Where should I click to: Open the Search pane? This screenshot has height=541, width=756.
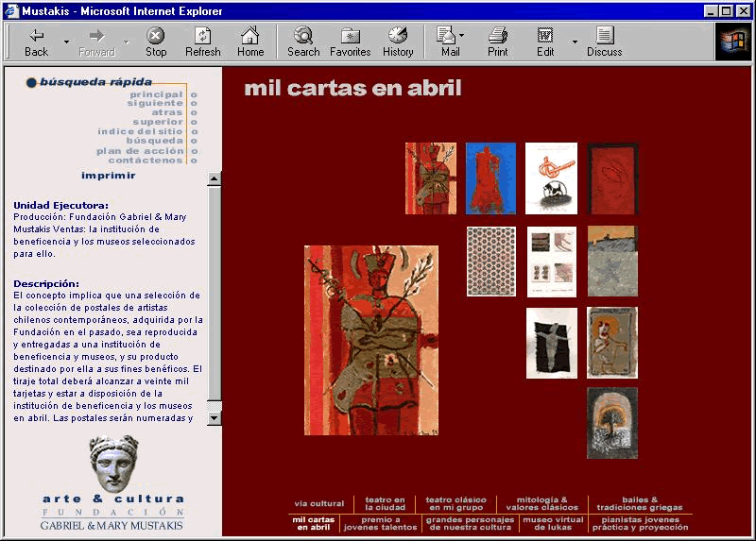click(x=303, y=42)
